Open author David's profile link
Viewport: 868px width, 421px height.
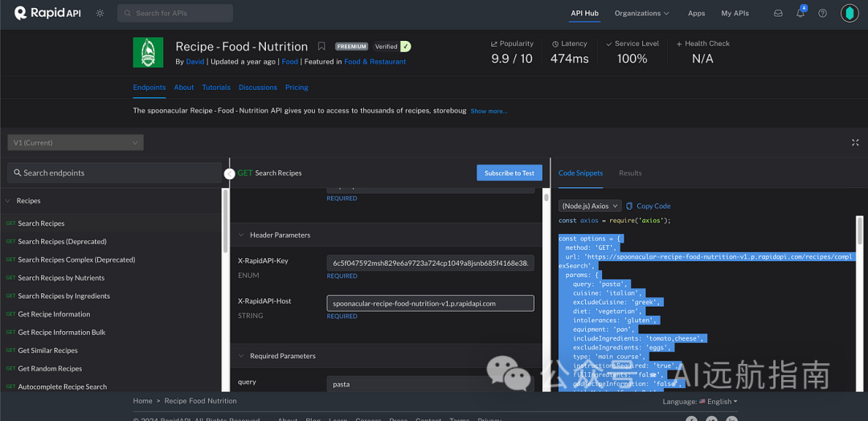coord(194,62)
